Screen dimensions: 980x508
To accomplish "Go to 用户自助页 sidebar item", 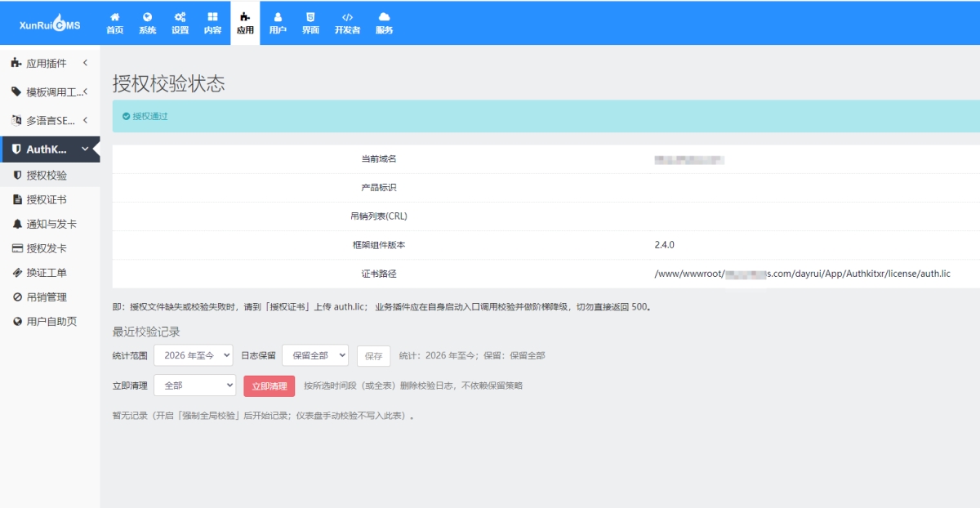I will [x=50, y=322].
